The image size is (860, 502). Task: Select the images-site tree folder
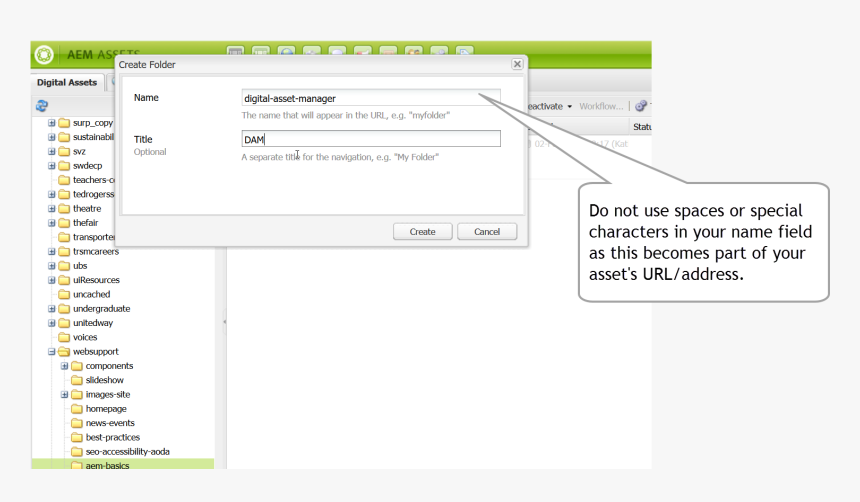click(108, 394)
